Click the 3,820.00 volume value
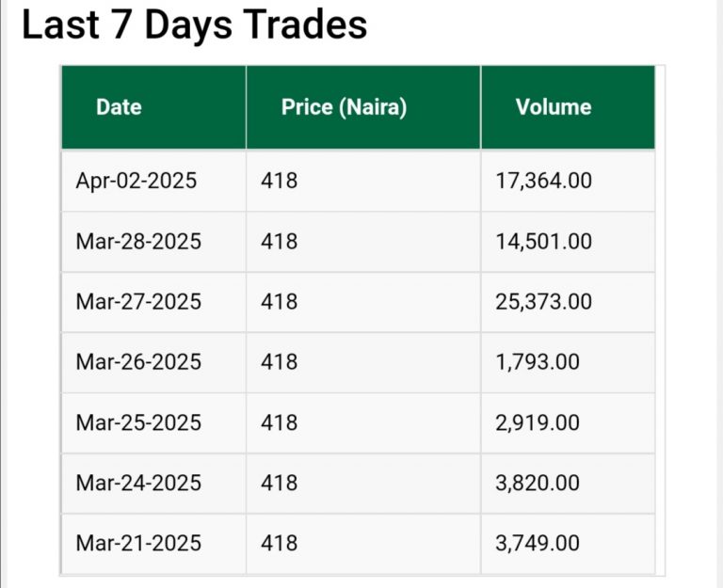 pyautogui.click(x=538, y=483)
